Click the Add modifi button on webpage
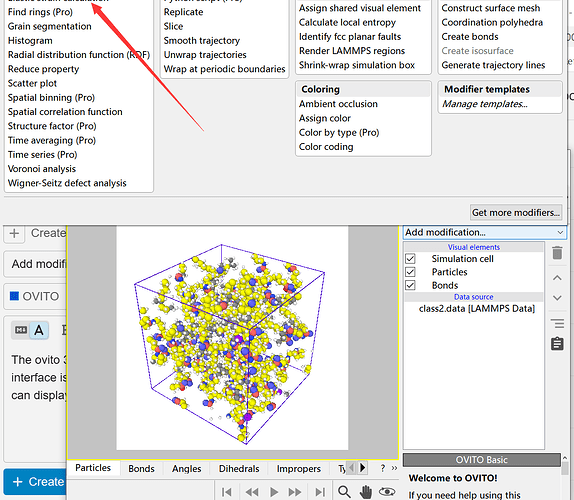This screenshot has height=500, width=574. tap(35, 264)
